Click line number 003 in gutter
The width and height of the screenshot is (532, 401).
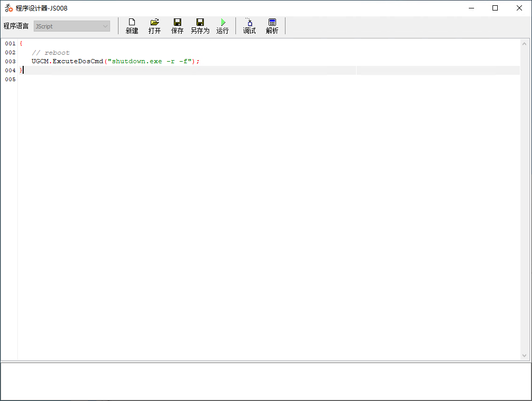(x=10, y=62)
